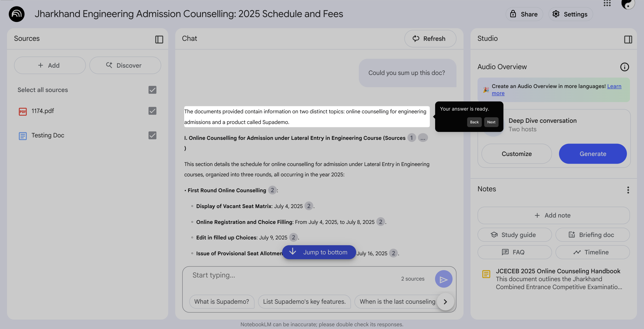Select the 'What is Supademo?' suggestion
This screenshot has width=644, height=329.
(x=222, y=302)
